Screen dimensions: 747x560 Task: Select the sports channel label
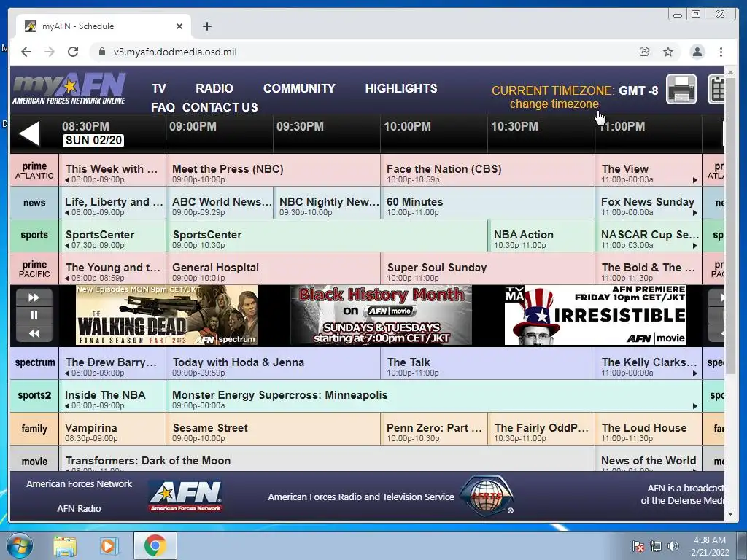34,236
